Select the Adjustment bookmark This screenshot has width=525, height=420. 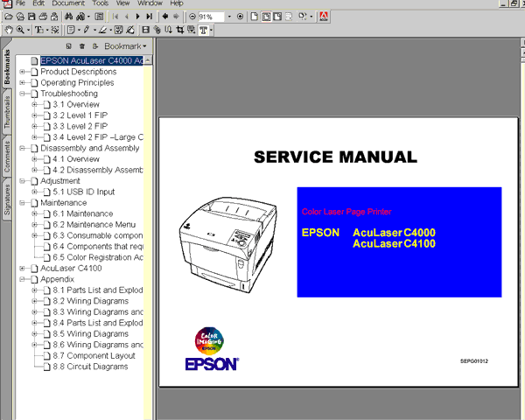coord(60,181)
